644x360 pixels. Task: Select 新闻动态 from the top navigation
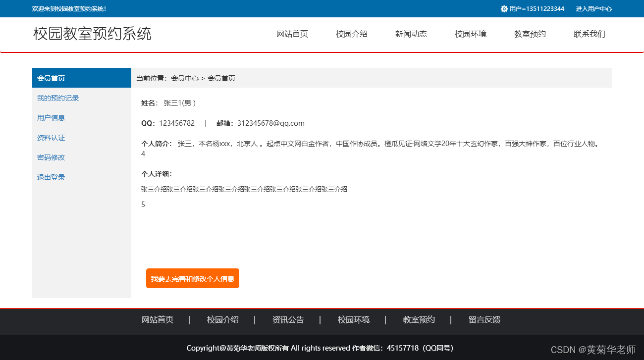(x=411, y=34)
